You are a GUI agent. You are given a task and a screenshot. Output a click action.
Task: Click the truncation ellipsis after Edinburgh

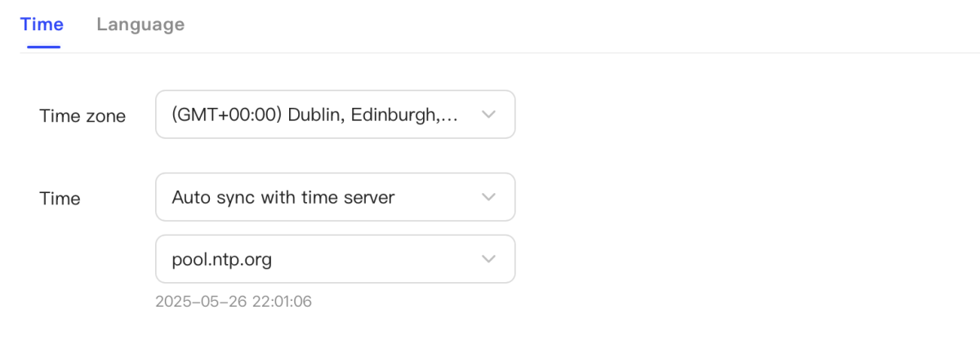pos(449,116)
